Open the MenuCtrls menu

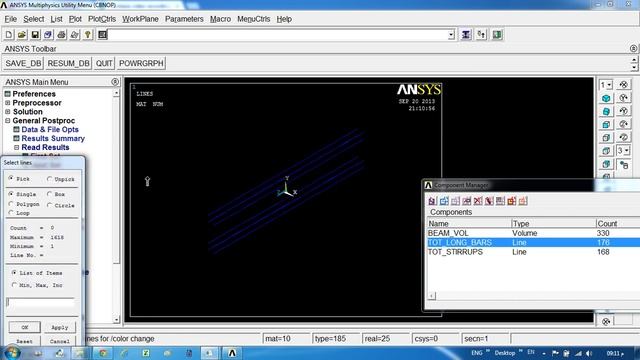[253, 19]
